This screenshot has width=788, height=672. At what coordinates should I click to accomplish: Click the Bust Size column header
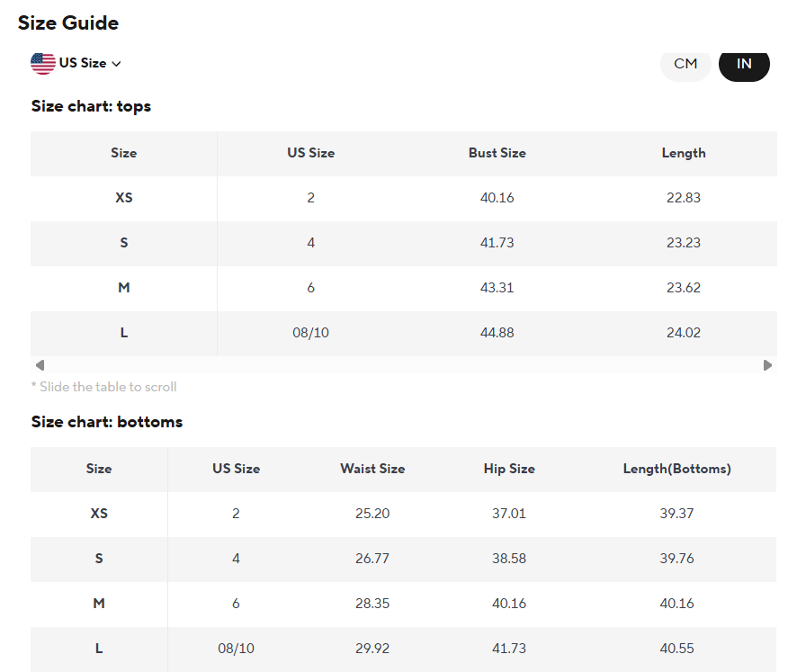click(x=497, y=153)
